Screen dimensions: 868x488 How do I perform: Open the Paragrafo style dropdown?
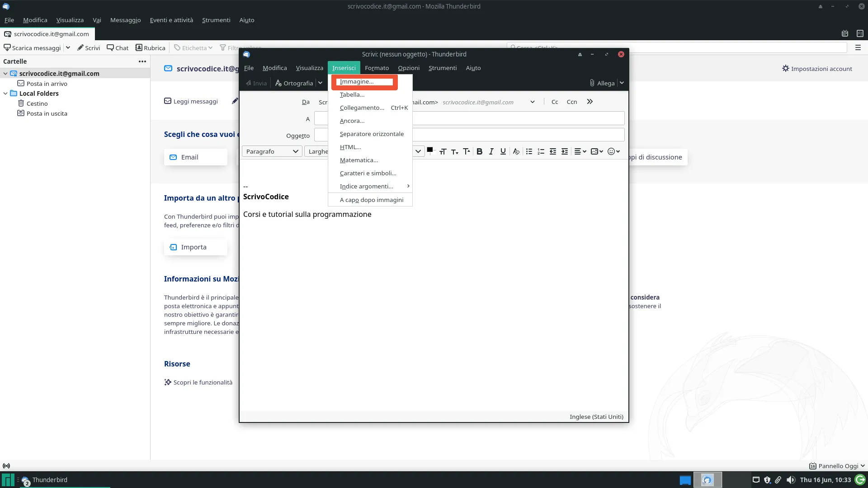tap(271, 151)
